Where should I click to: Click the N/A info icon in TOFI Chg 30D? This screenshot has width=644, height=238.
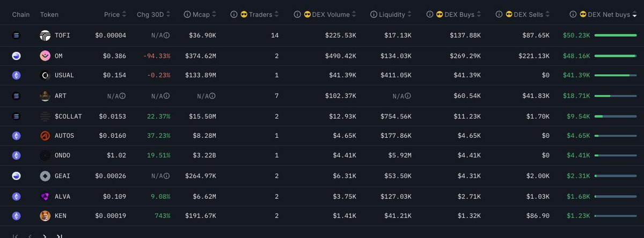click(167, 35)
